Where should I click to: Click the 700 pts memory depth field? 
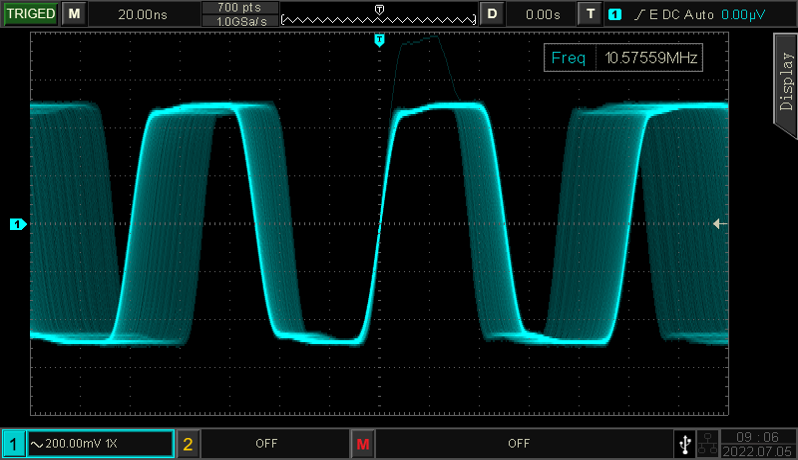click(238, 7)
